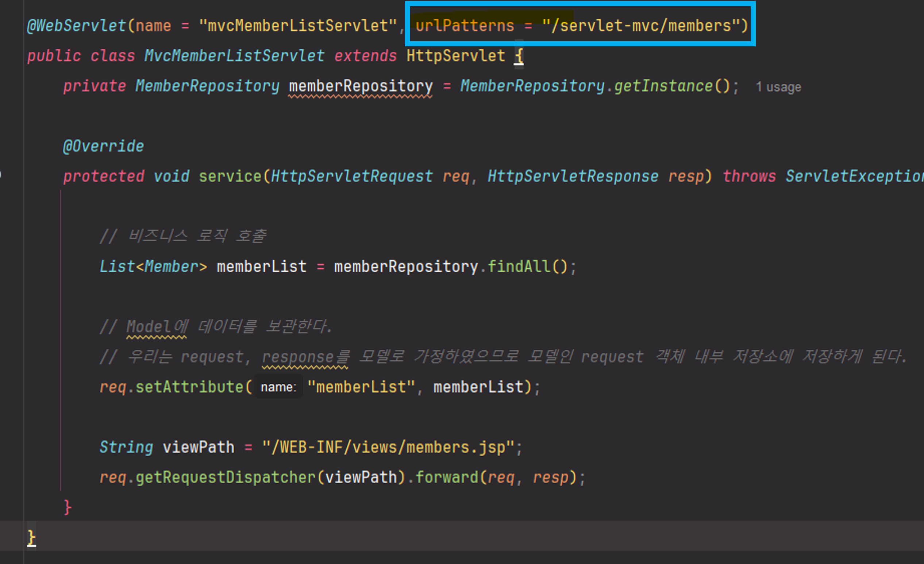Click the "/servlet-mvc/members" URL string
Image resolution: width=924 pixels, height=564 pixels.
pyautogui.click(x=641, y=26)
